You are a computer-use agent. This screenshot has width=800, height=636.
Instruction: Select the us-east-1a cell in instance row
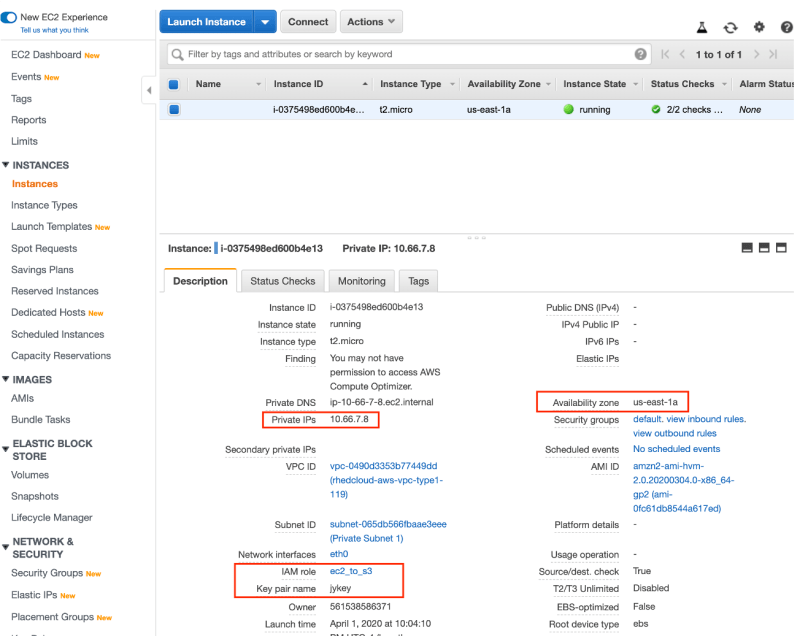pyautogui.click(x=489, y=110)
